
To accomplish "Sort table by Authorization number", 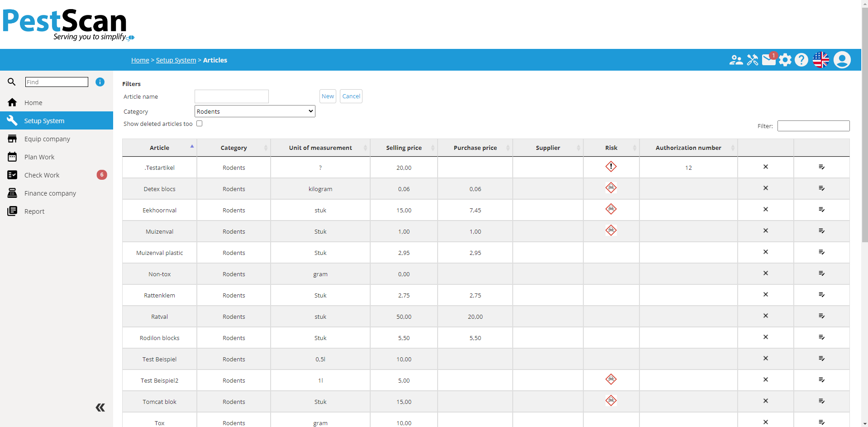I will click(x=688, y=148).
